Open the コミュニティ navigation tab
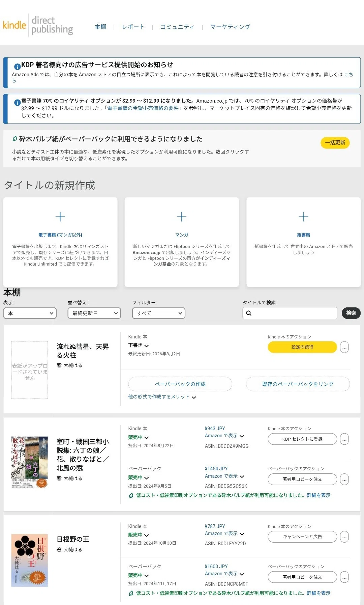Image resolution: width=364 pixels, height=605 pixels. tap(177, 27)
